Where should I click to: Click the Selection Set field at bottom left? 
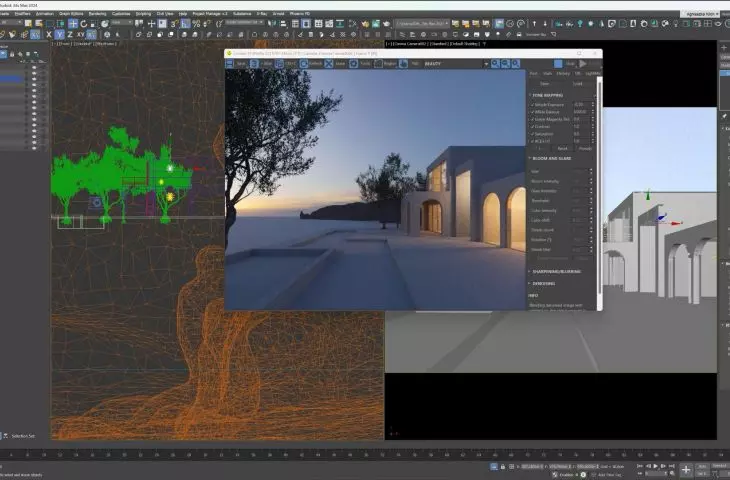[x=23, y=436]
